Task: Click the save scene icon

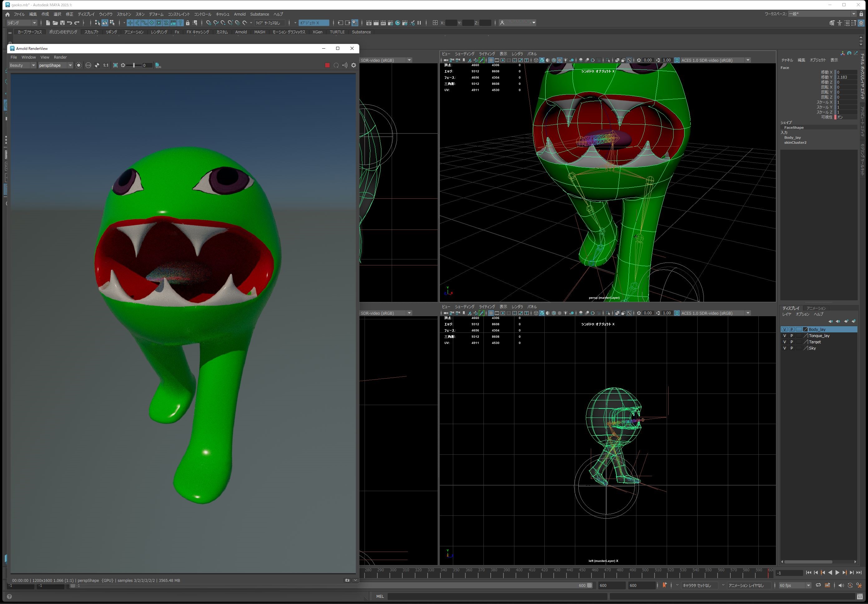Action: coord(62,23)
